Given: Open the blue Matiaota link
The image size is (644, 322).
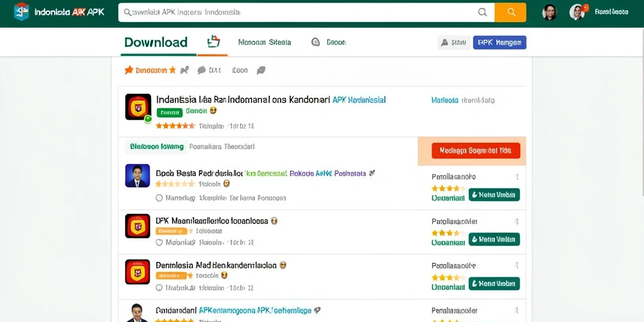Looking at the screenshot, I should (x=445, y=100).
